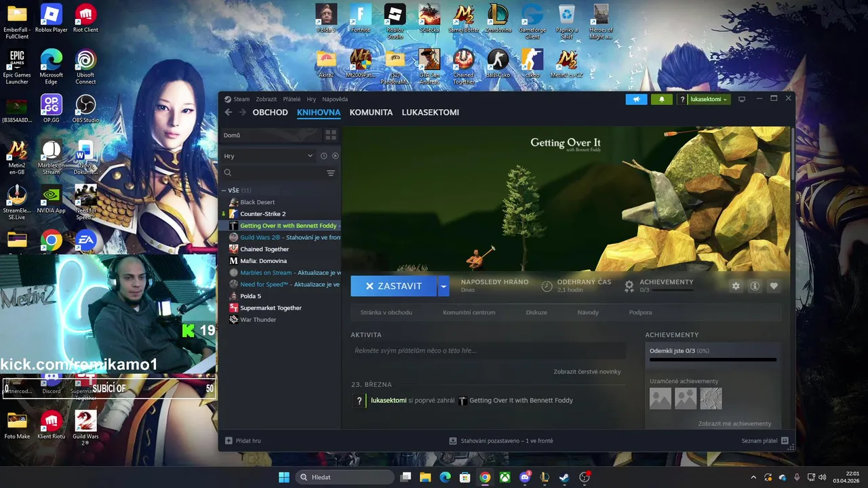Open the play options dropdown beside ZASTAVIT
The width and height of the screenshot is (868, 488).
[x=443, y=286]
